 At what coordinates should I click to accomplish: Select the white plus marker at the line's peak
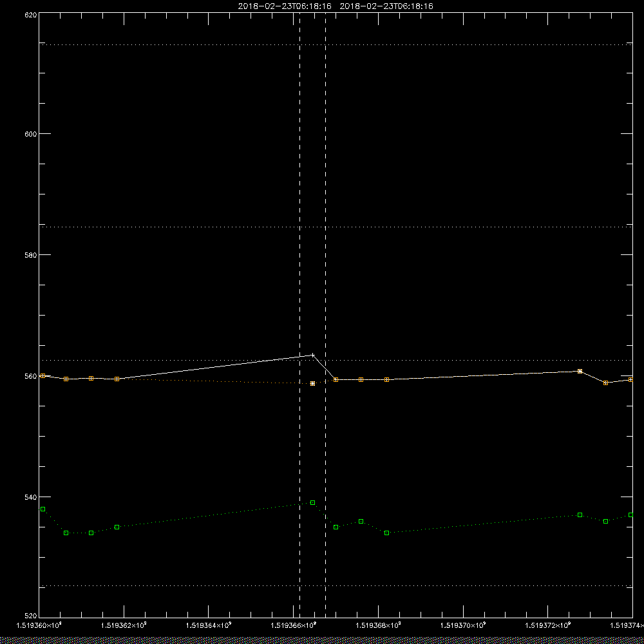[x=313, y=355]
